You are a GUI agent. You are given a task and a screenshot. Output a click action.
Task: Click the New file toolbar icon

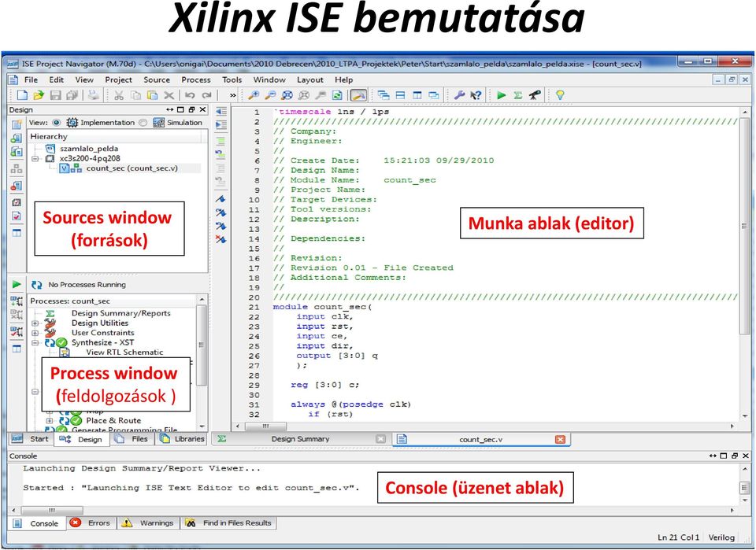pyautogui.click(x=22, y=95)
